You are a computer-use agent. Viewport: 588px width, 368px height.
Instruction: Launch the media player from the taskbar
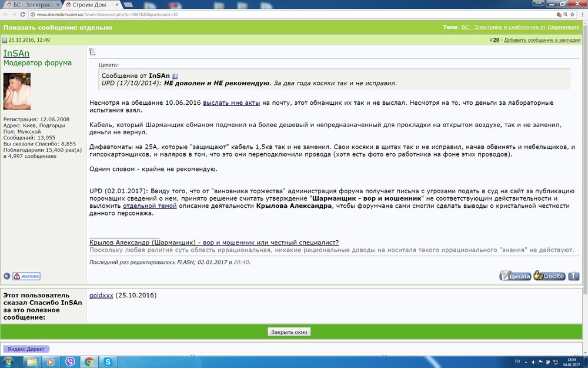pos(50,362)
